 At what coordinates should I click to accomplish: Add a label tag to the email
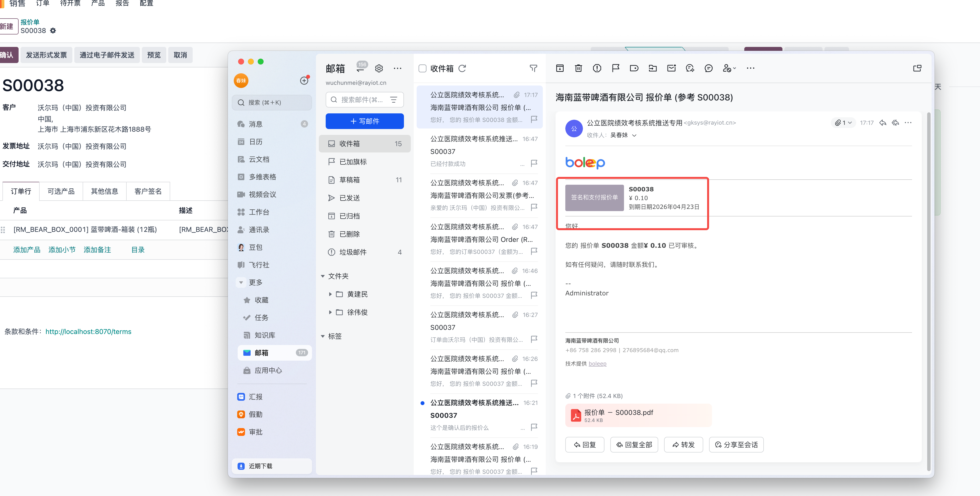[x=634, y=68]
